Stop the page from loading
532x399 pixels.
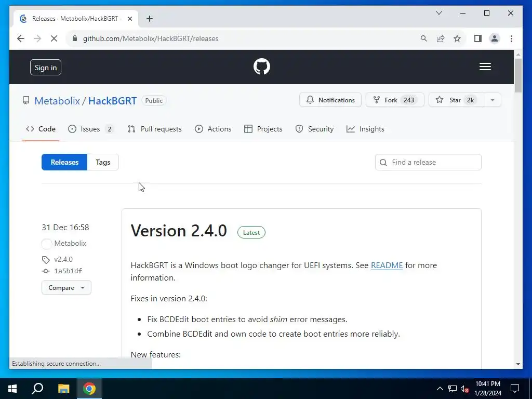[54, 38]
